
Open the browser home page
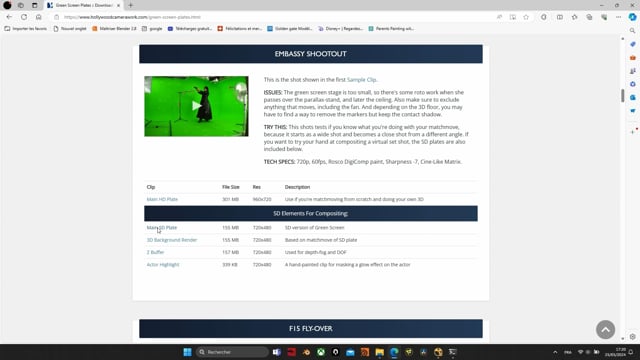[39, 17]
